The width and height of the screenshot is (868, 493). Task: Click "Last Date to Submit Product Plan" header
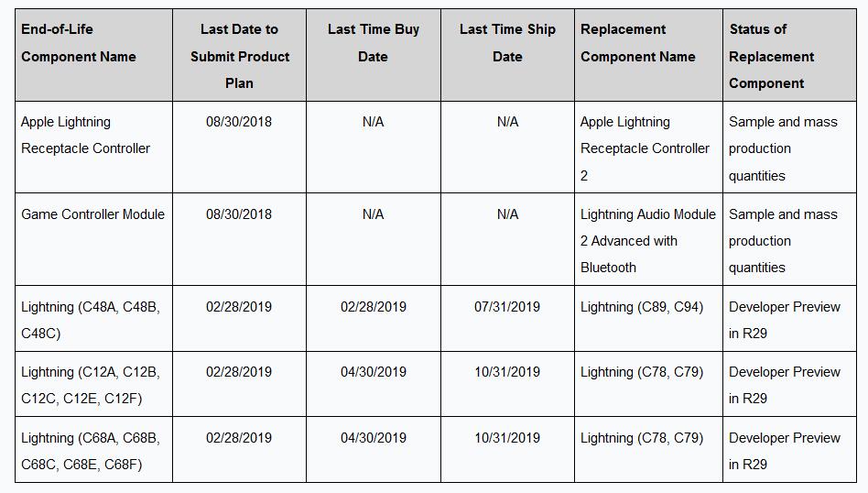click(x=239, y=56)
